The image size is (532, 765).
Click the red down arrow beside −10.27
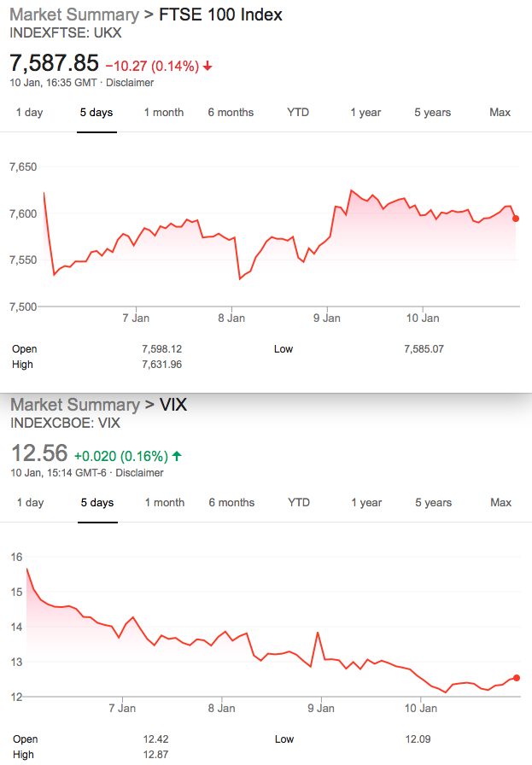pos(208,66)
